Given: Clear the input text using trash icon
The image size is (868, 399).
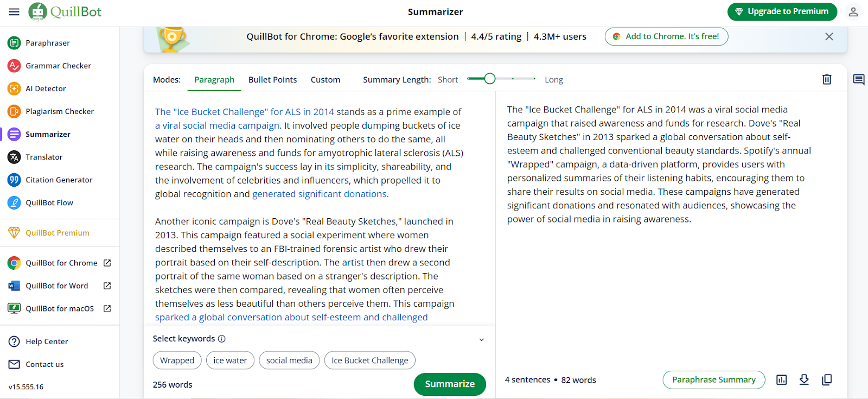Looking at the screenshot, I should click(x=826, y=79).
